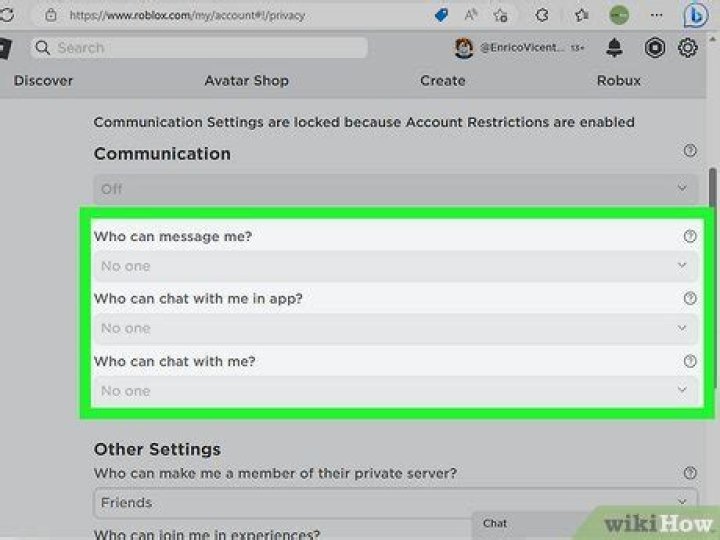720x540 pixels.
Task: Open the Roblox notifications bell
Action: (x=615, y=48)
